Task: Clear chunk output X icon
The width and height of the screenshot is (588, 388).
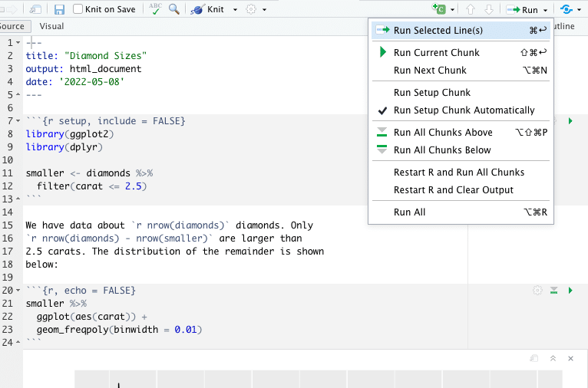Action: (571, 358)
